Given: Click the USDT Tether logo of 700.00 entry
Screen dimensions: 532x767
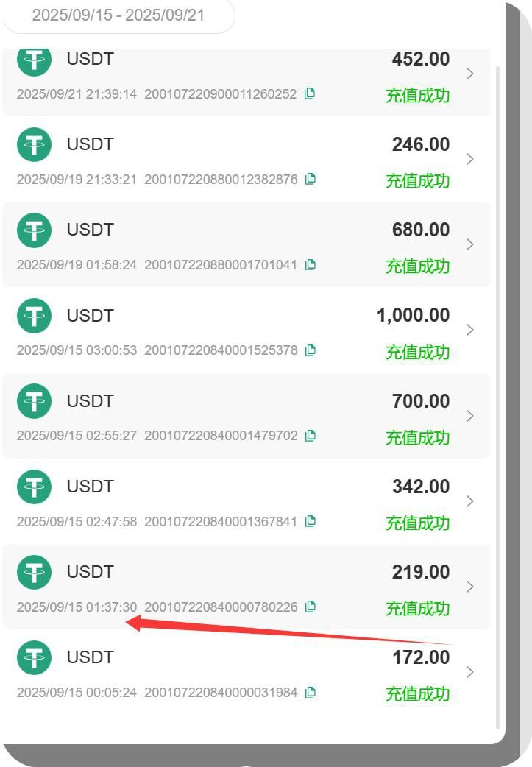Looking at the screenshot, I should coord(35,401).
